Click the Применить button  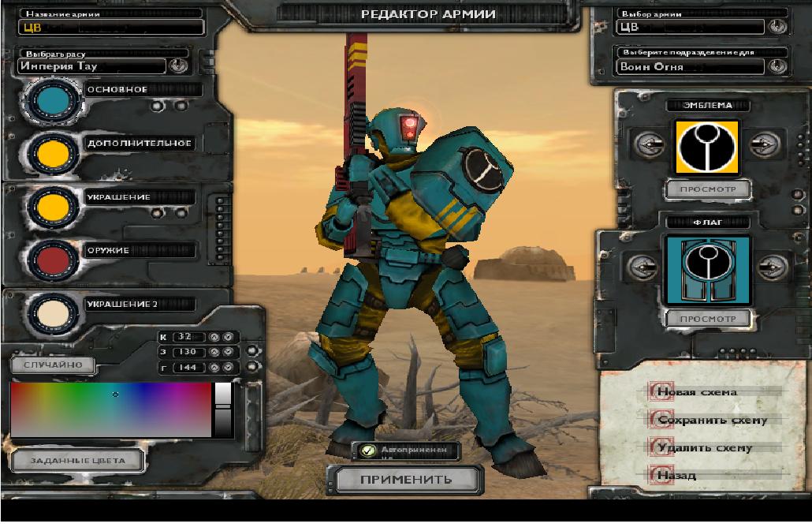(x=406, y=480)
